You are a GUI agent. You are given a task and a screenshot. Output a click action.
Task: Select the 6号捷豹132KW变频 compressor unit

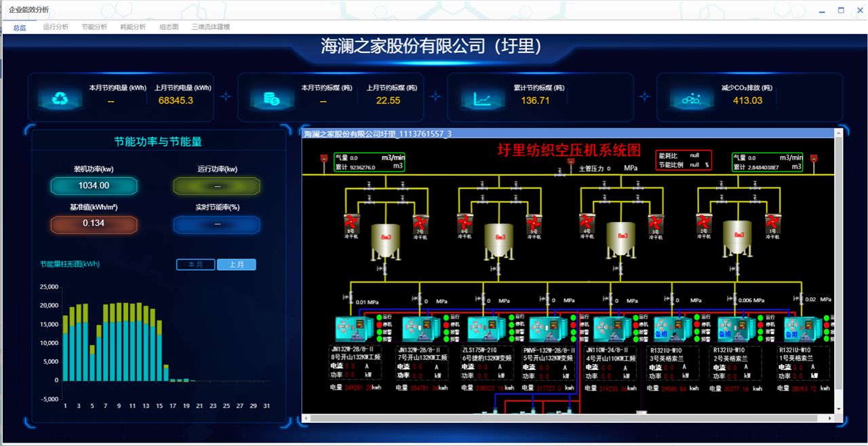point(487,329)
